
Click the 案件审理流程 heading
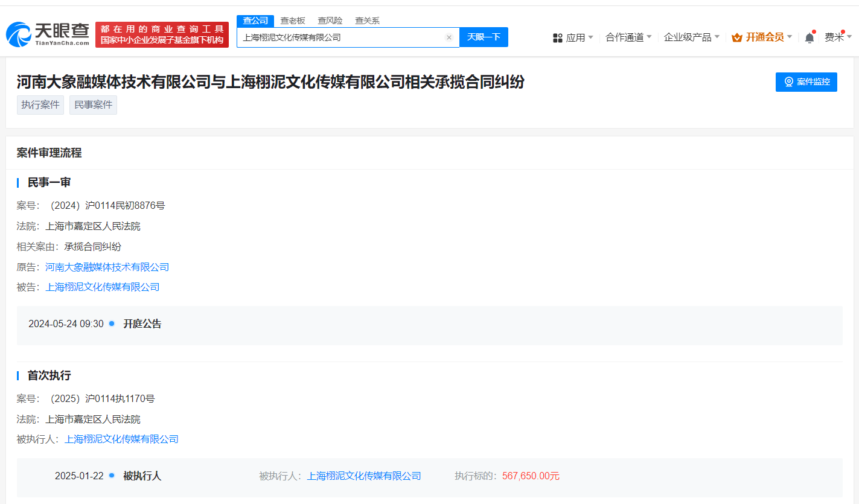[x=49, y=153]
